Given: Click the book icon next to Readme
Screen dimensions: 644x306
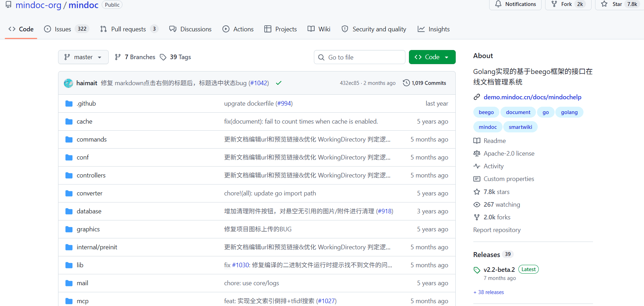Looking at the screenshot, I should pyautogui.click(x=477, y=141).
